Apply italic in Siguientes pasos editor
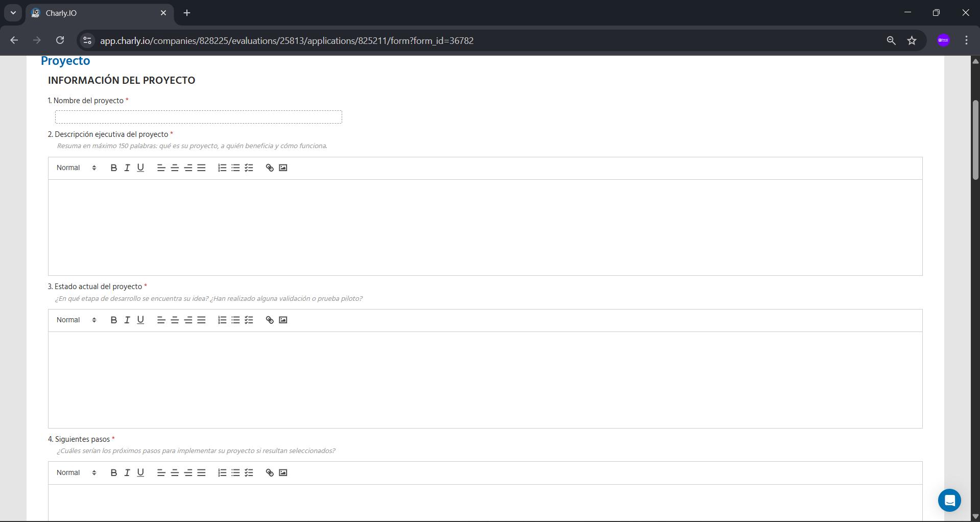Viewport: 980px width, 522px height. point(127,472)
